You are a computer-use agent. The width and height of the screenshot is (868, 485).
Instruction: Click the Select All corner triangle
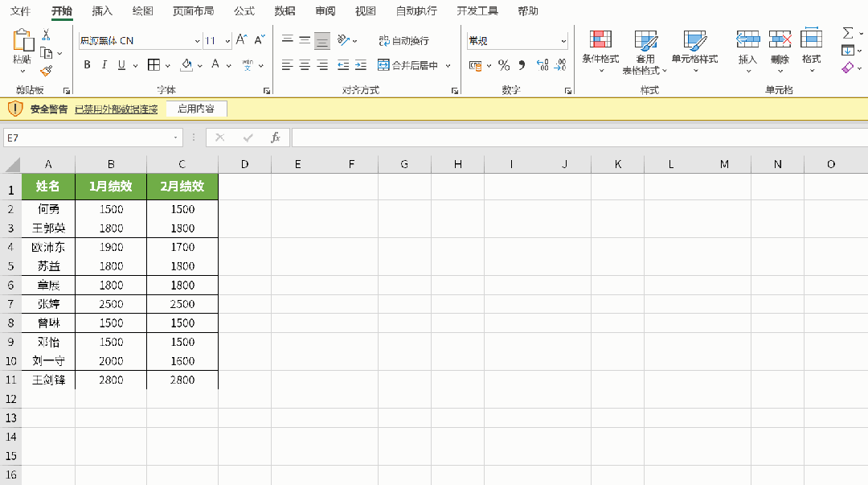[x=12, y=164]
